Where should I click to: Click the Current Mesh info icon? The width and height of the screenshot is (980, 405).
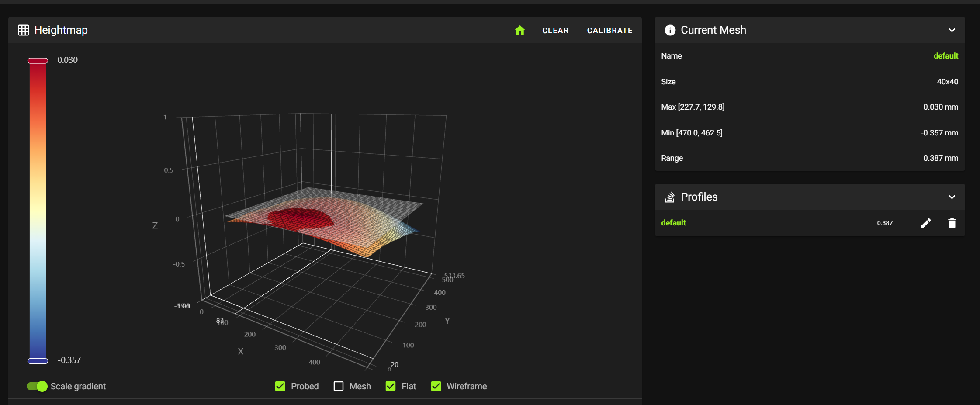click(x=670, y=30)
